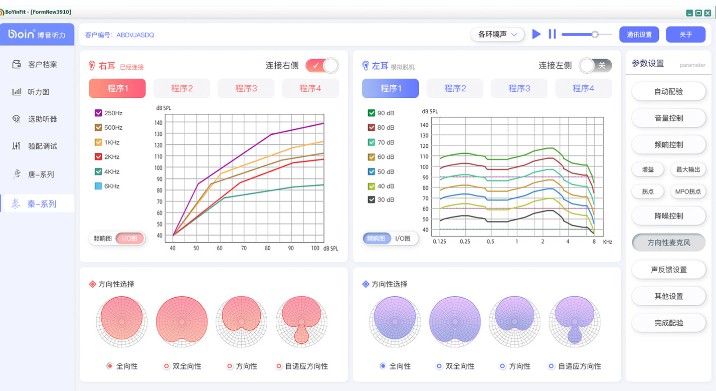Select purple omnidirectional polar pattern thumbnail
Image resolution: width=716 pixels, height=391 pixels.
(395, 322)
